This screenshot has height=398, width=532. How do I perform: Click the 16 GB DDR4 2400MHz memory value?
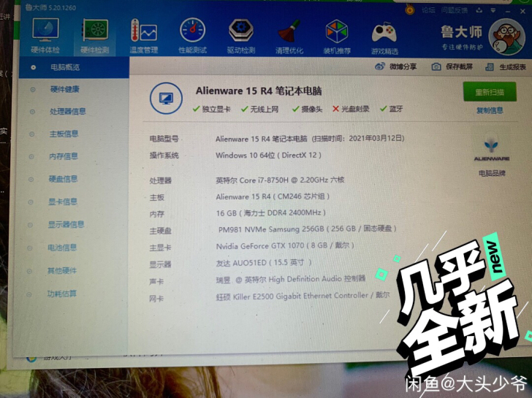270,213
